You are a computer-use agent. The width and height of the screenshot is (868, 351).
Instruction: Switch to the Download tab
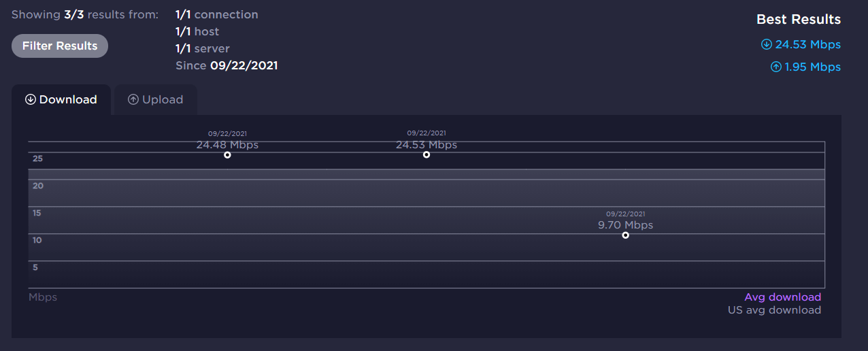tap(61, 99)
